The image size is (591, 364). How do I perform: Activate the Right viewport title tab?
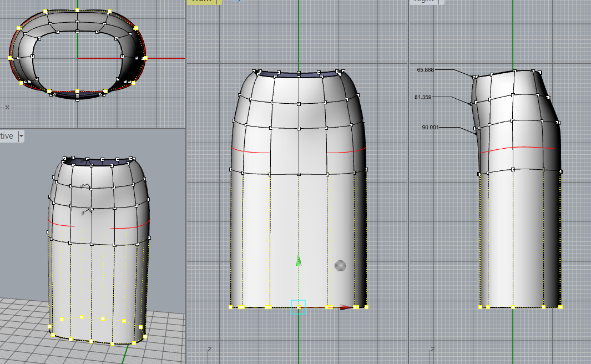point(425,1)
